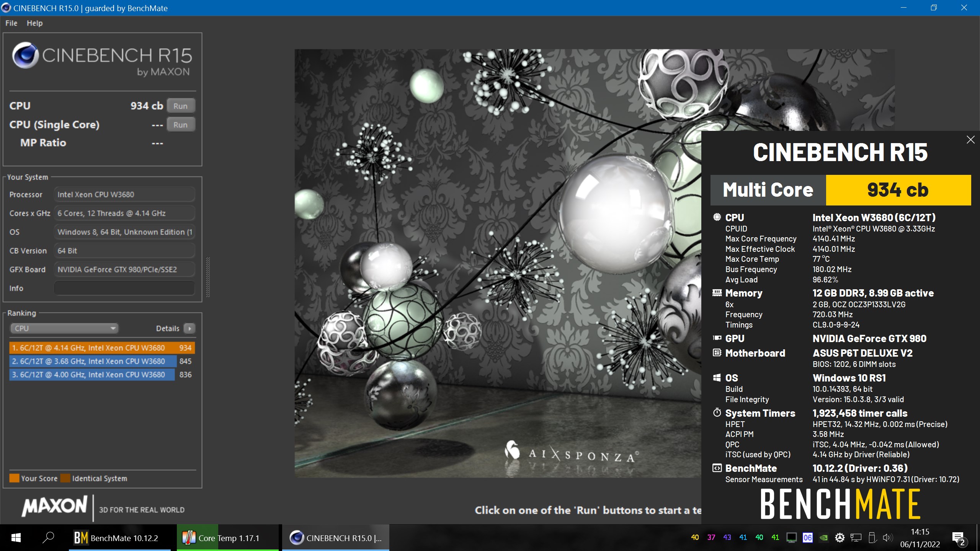Screen dimensions: 980x551
Task: Open the clock showing 14:15 06/11/2022
Action: pos(920,538)
